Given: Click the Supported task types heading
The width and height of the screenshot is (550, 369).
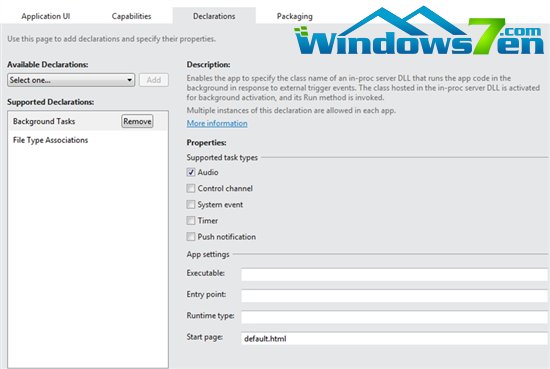Looking at the screenshot, I should (222, 157).
